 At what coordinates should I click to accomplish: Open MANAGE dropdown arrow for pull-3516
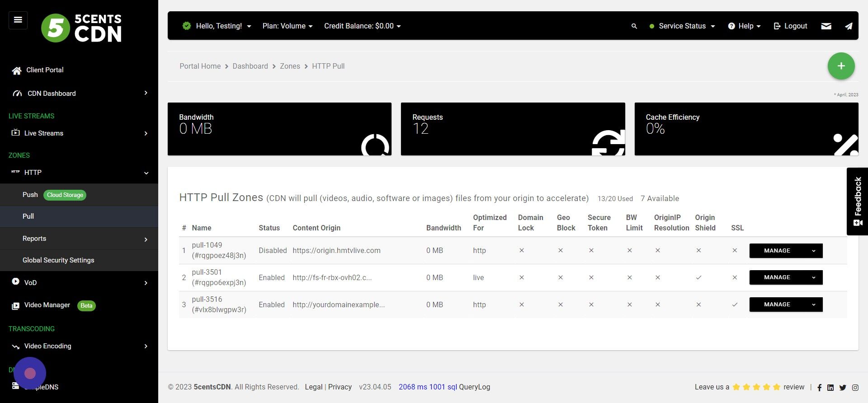point(813,305)
